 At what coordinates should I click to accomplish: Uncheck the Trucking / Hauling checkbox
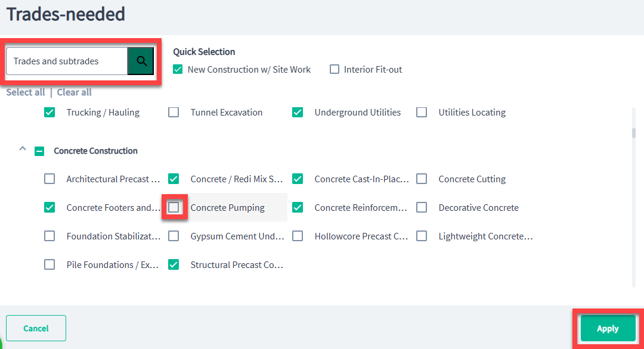[x=49, y=113]
